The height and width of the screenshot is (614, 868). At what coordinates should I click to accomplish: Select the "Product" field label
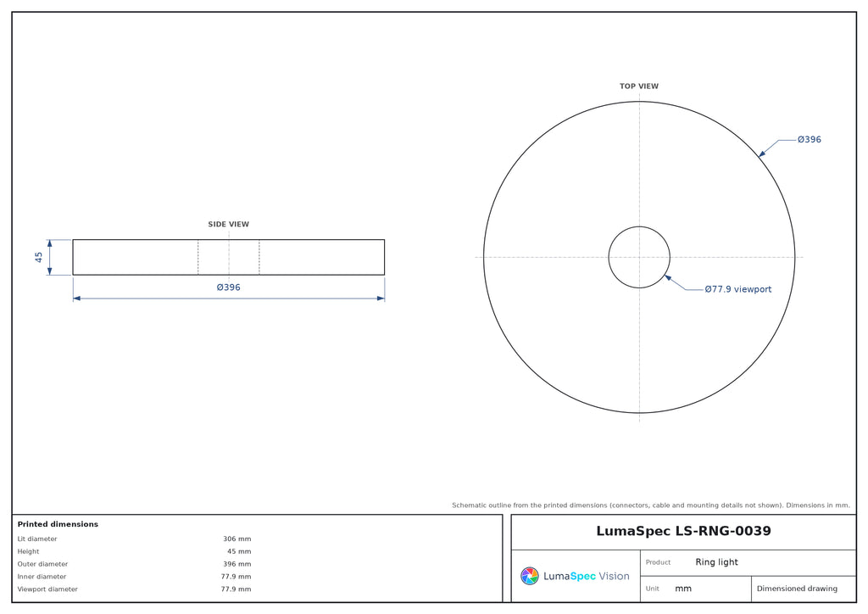[x=658, y=562]
